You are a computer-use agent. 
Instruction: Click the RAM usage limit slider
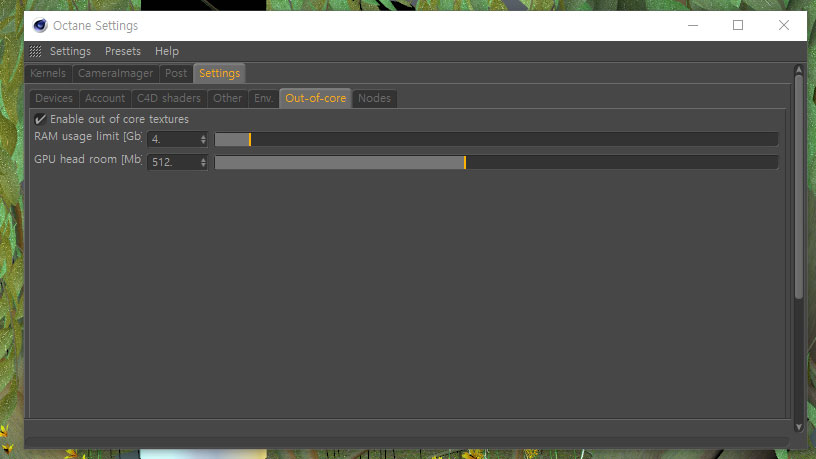(x=496, y=139)
